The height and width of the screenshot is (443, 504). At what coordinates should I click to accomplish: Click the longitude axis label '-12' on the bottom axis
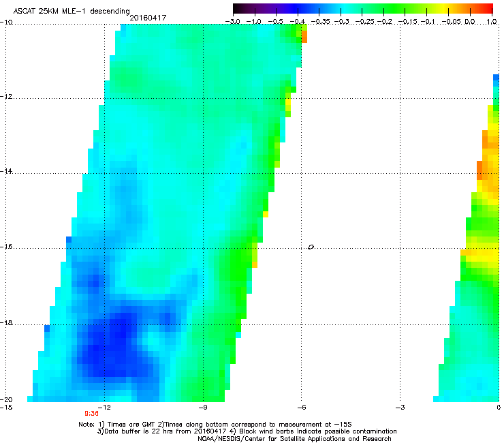coord(104,408)
